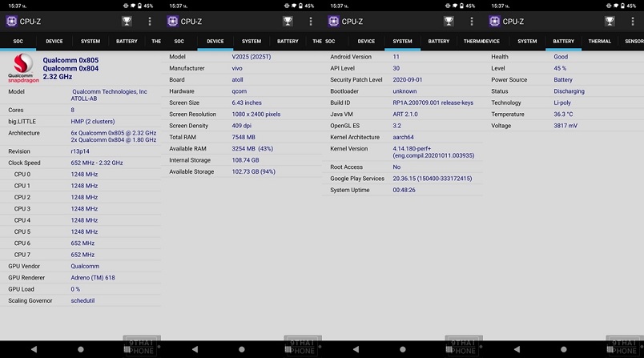Tap the Android back button below the System info
644x358 pixels.
pyautogui.click(x=356, y=349)
